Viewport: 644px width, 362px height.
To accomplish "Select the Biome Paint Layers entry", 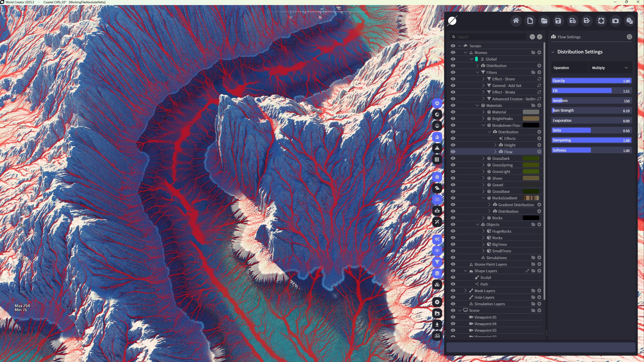I will [x=490, y=264].
